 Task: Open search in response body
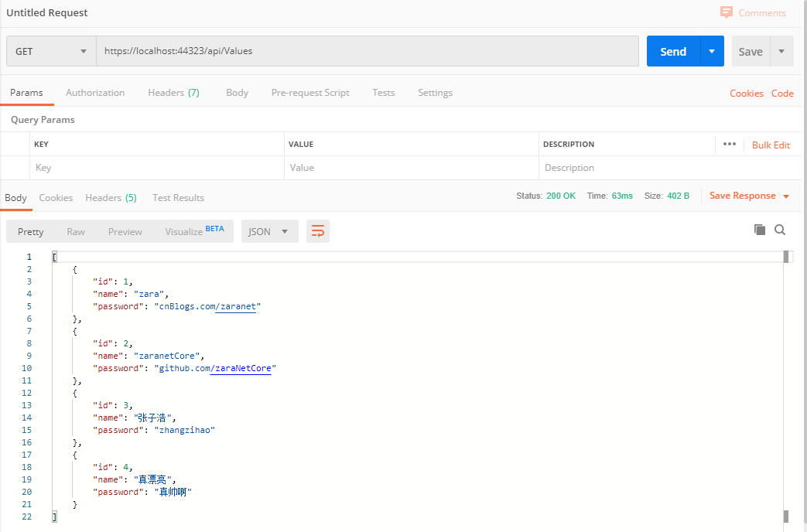tap(780, 230)
